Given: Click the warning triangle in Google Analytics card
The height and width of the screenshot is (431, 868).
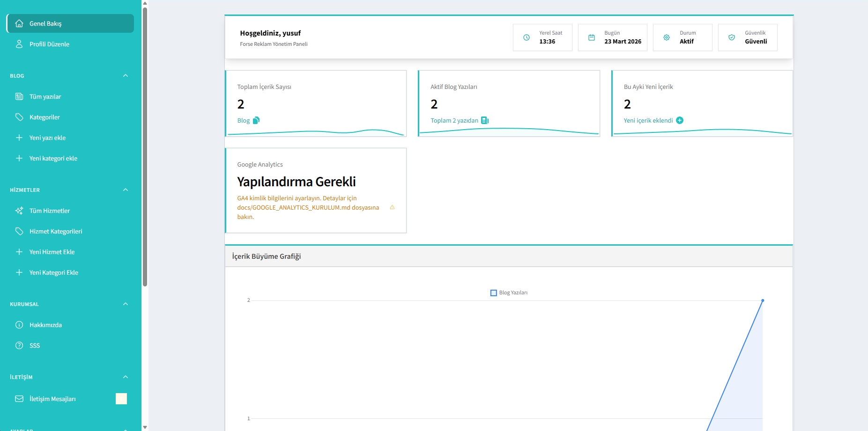Looking at the screenshot, I should point(392,207).
